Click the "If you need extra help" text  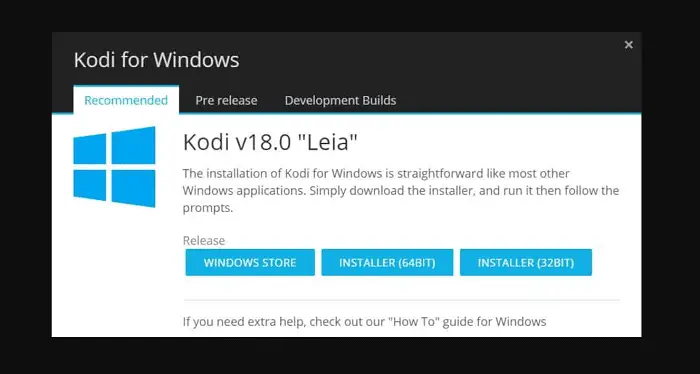[x=244, y=322]
